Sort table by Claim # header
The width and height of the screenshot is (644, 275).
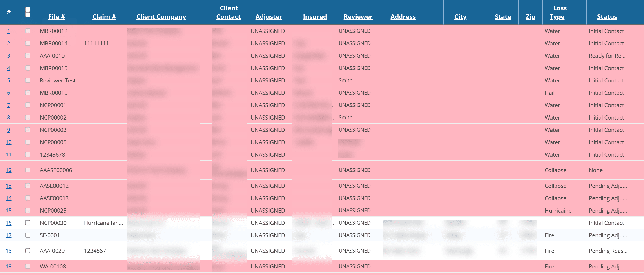point(104,17)
